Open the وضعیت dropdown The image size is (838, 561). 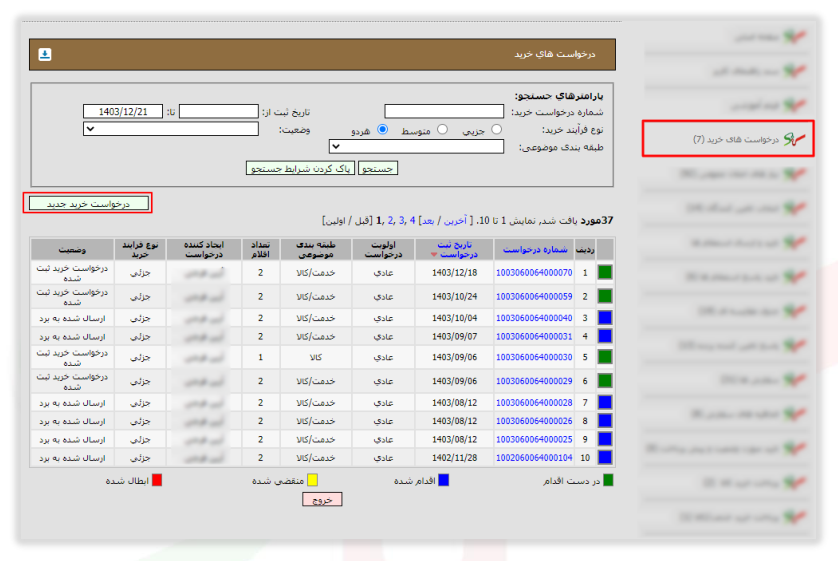(x=170, y=129)
